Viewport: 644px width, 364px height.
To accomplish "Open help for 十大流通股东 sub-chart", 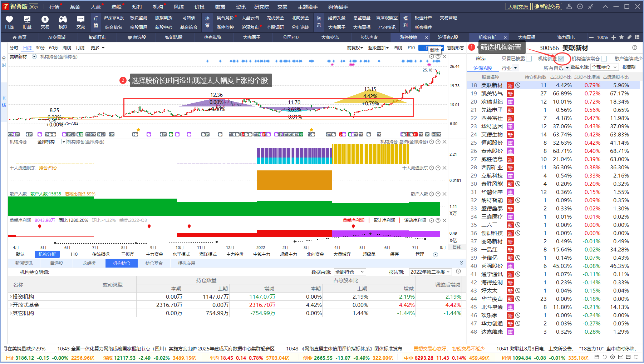I will pos(438,168).
